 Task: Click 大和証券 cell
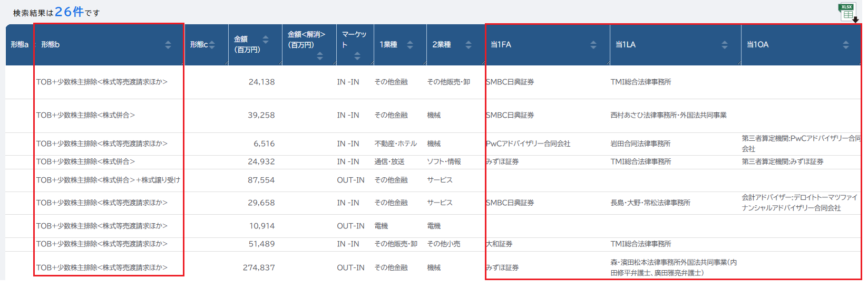click(499, 244)
